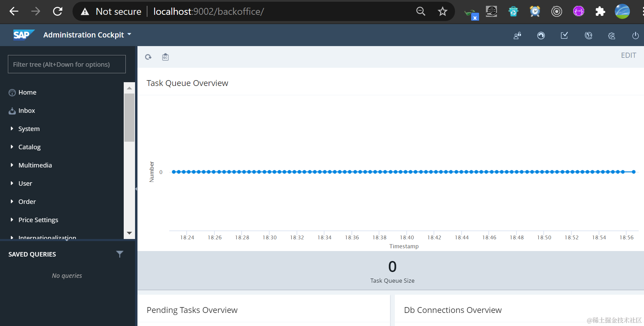Viewport: 644px width, 326px height.
Task: Click the Task Queue Overview heading
Action: [187, 83]
